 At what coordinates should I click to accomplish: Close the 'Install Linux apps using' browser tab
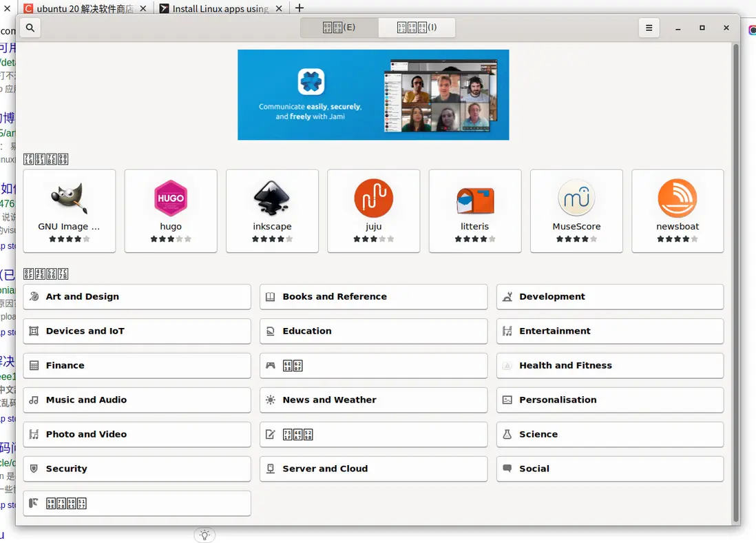pos(279,8)
